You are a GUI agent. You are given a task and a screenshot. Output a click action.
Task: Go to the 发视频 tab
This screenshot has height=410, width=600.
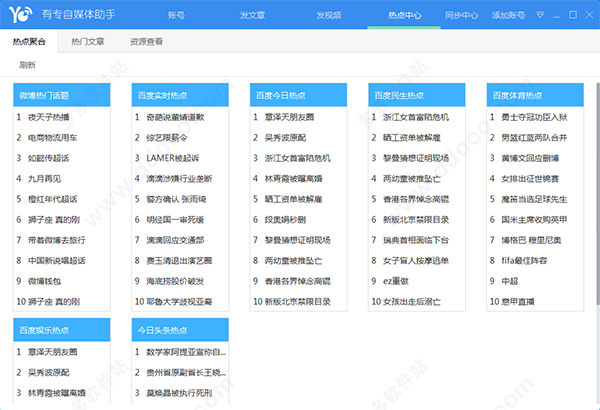pos(328,15)
